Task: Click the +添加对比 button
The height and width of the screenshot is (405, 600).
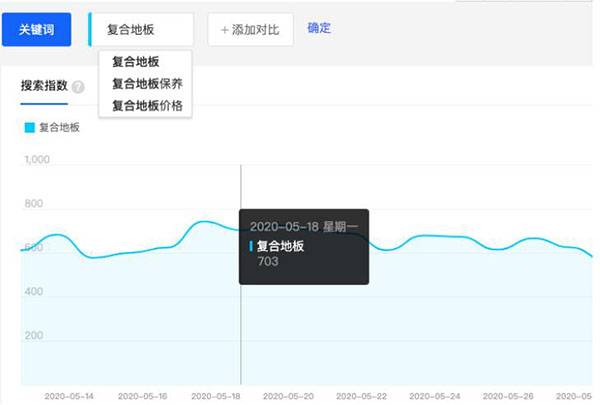Action: (250, 30)
